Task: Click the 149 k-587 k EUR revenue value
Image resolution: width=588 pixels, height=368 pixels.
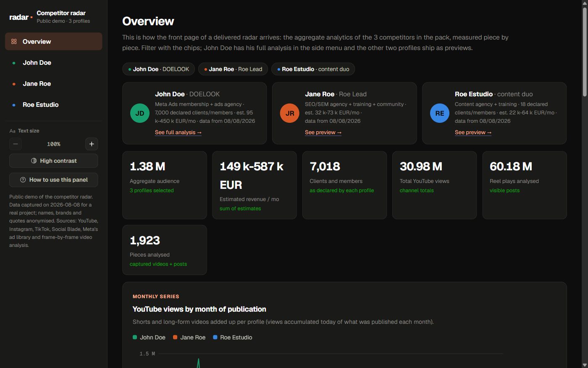Action: [251, 176]
